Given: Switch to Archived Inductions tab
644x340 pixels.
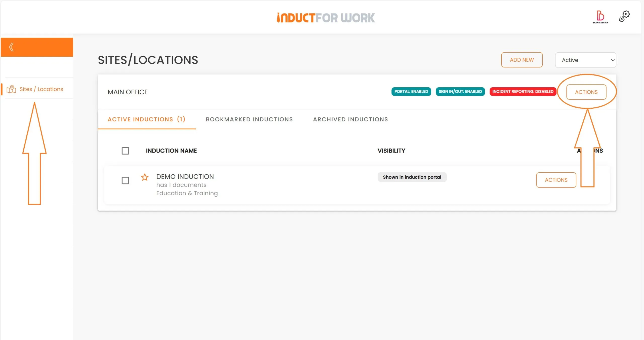Looking at the screenshot, I should (350, 119).
